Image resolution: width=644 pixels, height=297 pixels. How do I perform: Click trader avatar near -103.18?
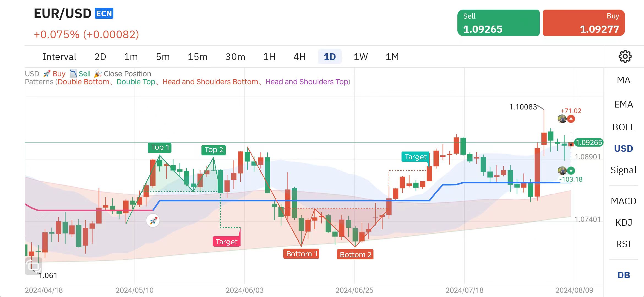tap(562, 170)
